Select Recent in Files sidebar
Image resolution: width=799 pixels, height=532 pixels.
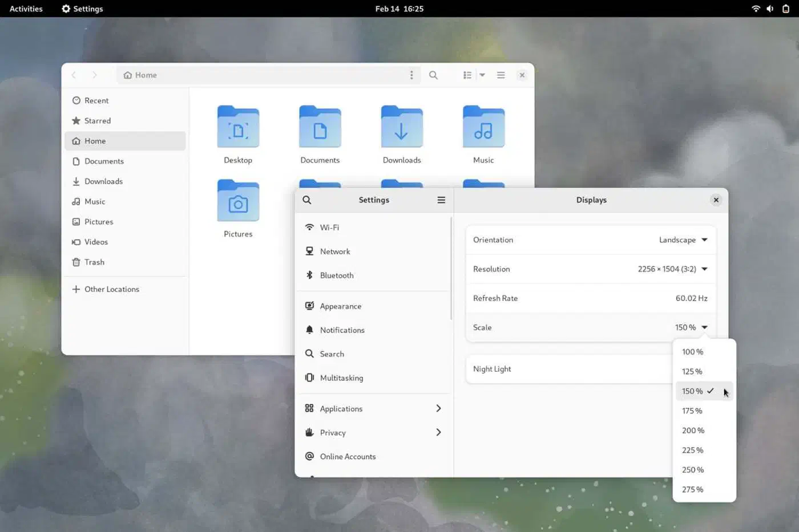tap(125, 100)
